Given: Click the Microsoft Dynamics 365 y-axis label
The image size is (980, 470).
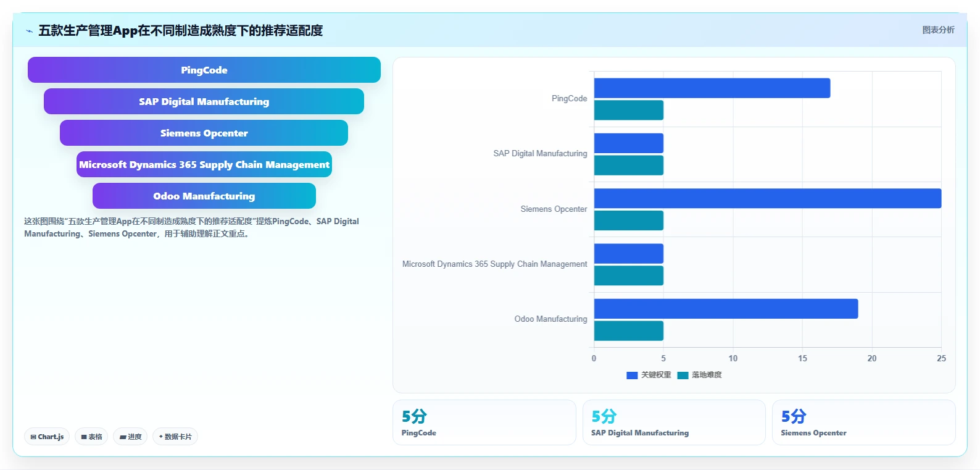Looking at the screenshot, I should [494, 264].
